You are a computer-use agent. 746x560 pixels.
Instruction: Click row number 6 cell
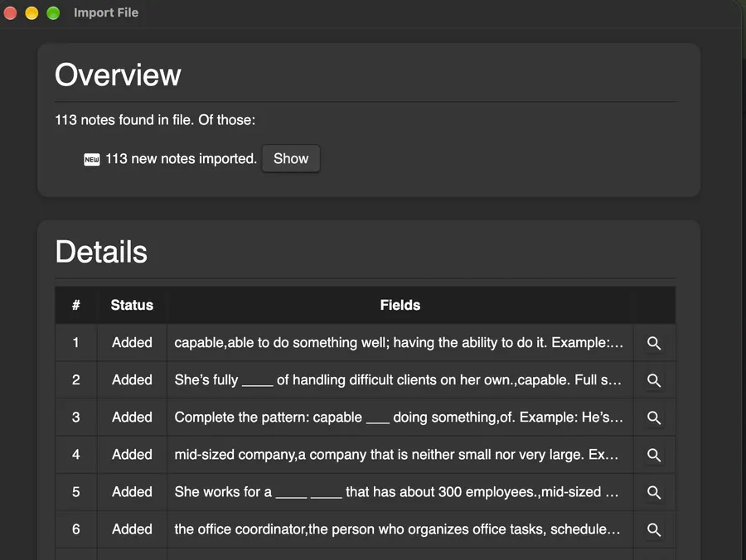click(76, 529)
